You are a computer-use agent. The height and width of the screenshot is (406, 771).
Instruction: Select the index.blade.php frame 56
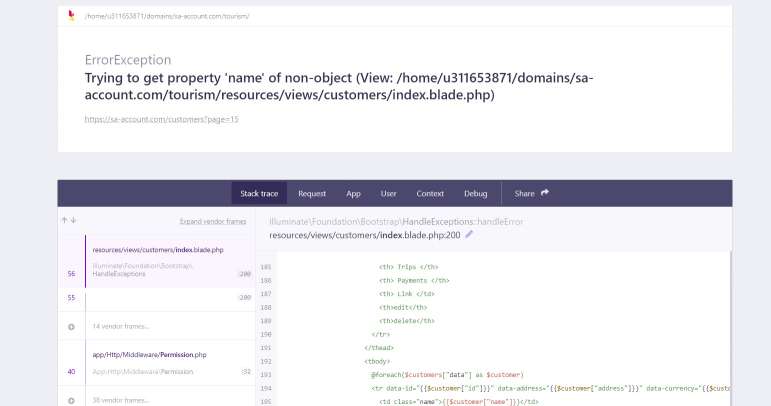(157, 261)
